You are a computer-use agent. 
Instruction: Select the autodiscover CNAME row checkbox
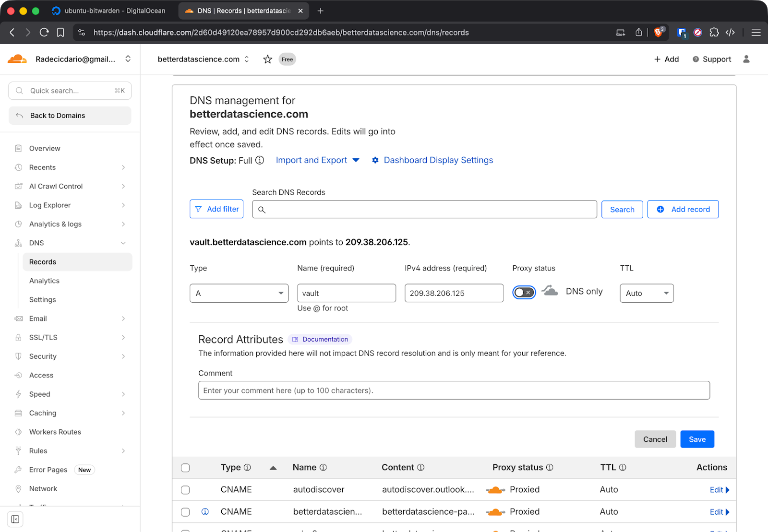click(185, 490)
